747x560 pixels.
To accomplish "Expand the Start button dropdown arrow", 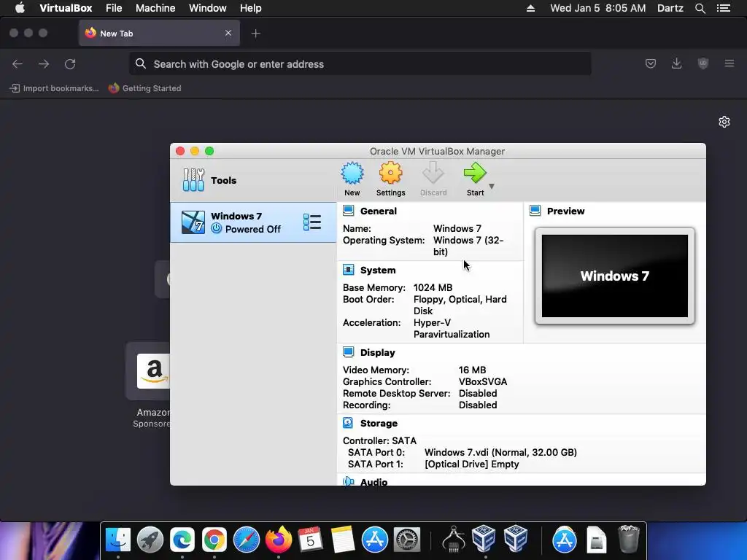I will point(492,186).
